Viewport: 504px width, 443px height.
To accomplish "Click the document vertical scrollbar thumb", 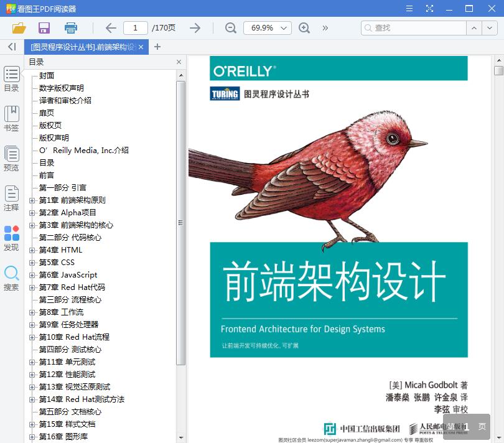I will coord(499,70).
